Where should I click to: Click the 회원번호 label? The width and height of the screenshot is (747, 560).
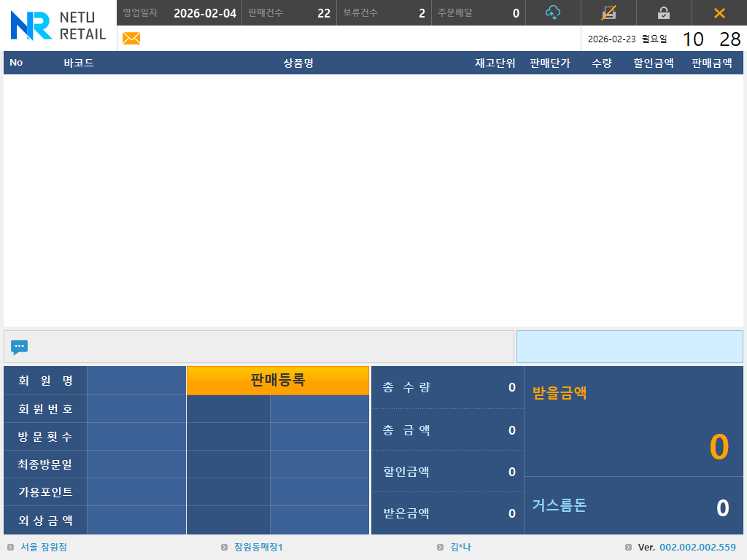[x=45, y=408]
